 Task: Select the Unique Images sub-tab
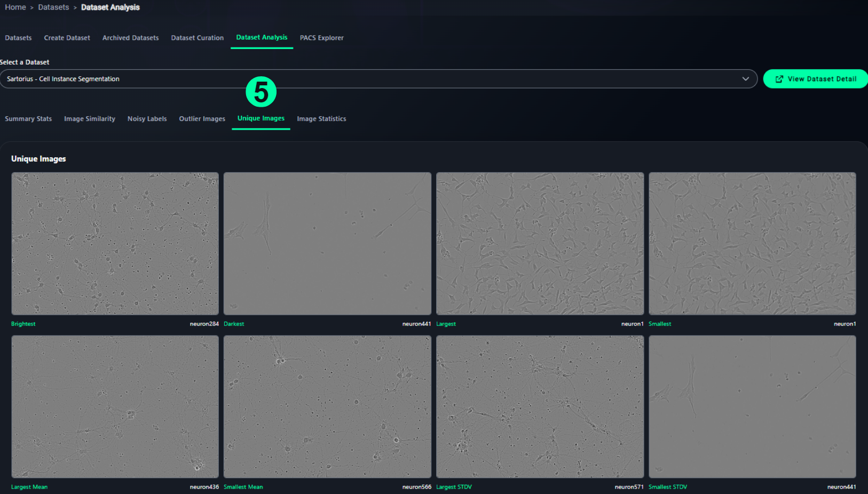coord(261,118)
